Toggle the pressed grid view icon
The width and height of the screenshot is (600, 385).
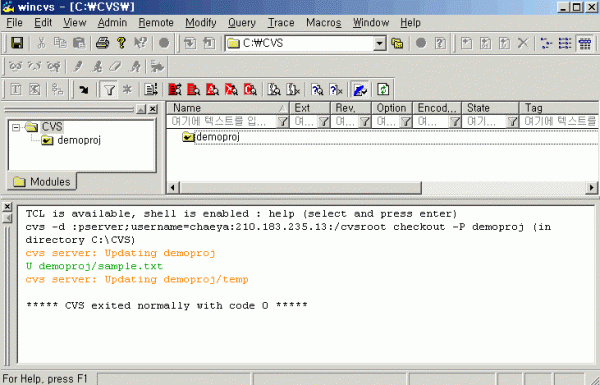click(x=585, y=43)
